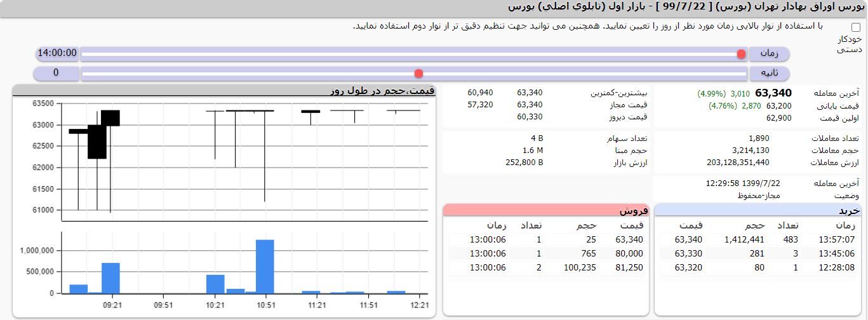Click the large black candlestick near 62500
868x320 pixels.
[x=97, y=142]
